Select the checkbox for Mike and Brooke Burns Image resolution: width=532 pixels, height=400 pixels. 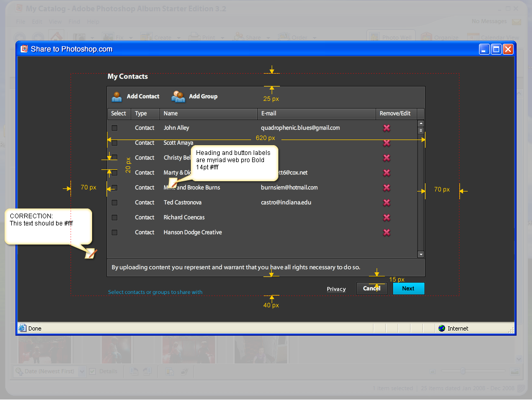click(x=114, y=188)
